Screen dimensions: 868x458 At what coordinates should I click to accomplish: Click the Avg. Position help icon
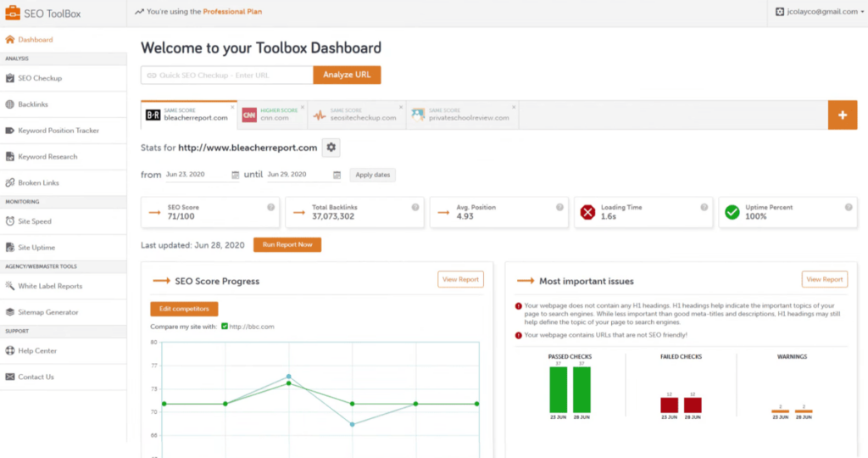pos(559,207)
